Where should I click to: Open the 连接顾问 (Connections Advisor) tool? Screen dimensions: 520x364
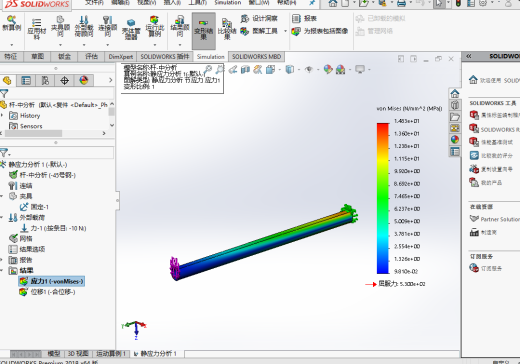click(x=107, y=26)
